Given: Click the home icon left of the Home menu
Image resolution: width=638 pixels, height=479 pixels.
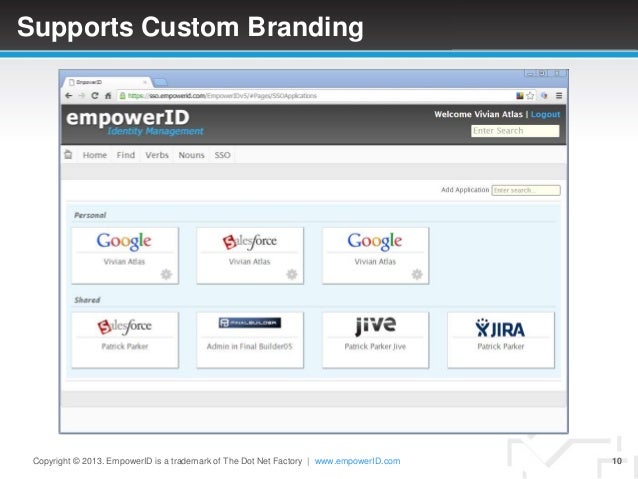Looking at the screenshot, I should 68,155.
